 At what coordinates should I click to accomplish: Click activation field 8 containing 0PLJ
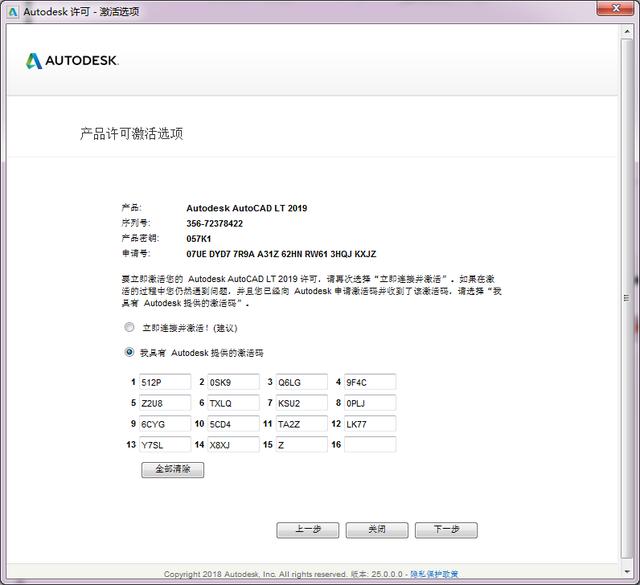click(370, 403)
